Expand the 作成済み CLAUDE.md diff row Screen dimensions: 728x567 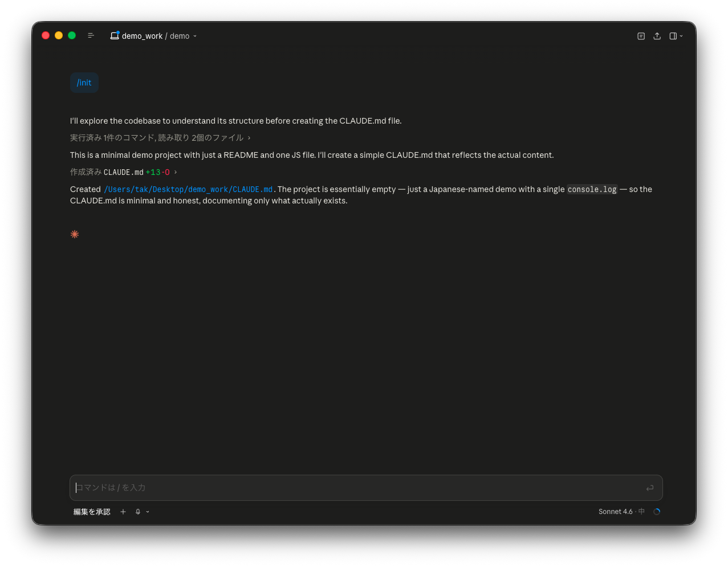pyautogui.click(x=124, y=172)
